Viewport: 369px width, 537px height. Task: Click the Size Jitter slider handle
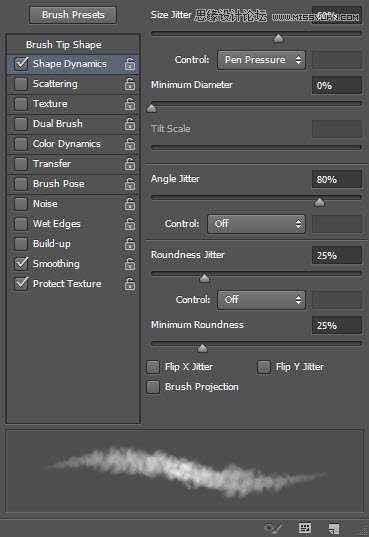279,38
